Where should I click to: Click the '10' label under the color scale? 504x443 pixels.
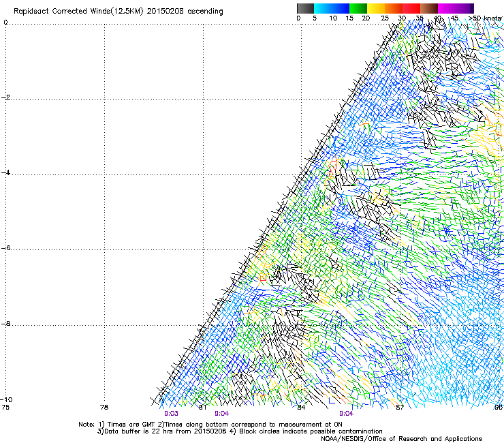point(333,18)
